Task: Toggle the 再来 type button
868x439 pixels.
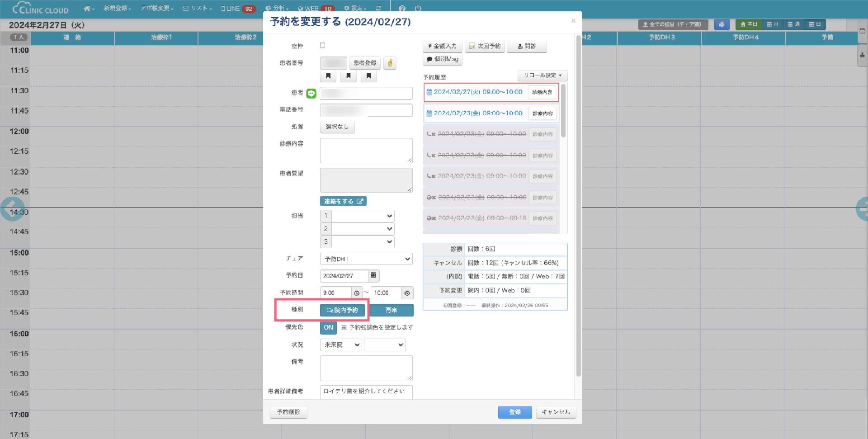Action: (x=391, y=310)
